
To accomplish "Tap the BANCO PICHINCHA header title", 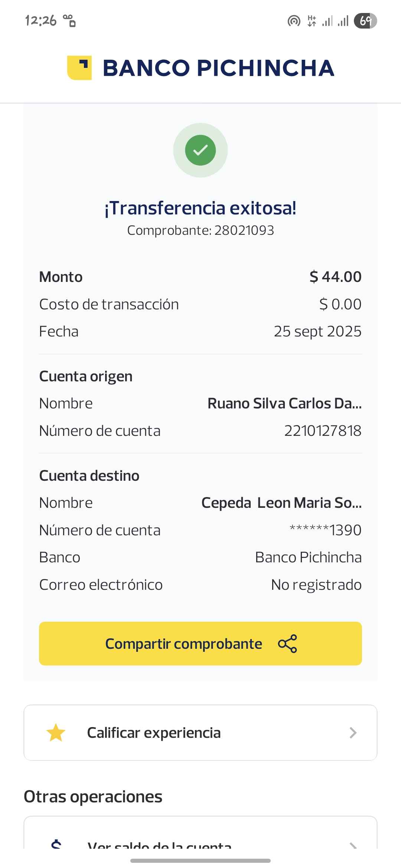I will (218, 68).
